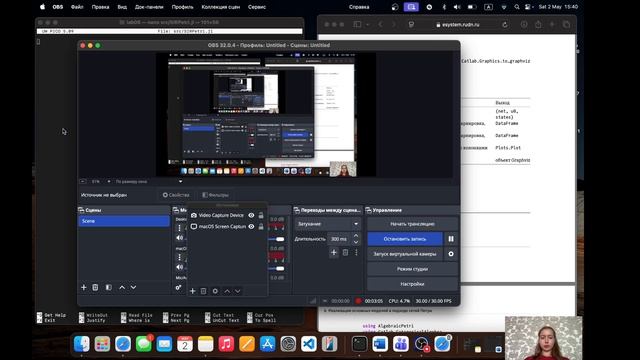
Task: Open Music app from the Dock
Action: pyautogui.click(x=226, y=344)
